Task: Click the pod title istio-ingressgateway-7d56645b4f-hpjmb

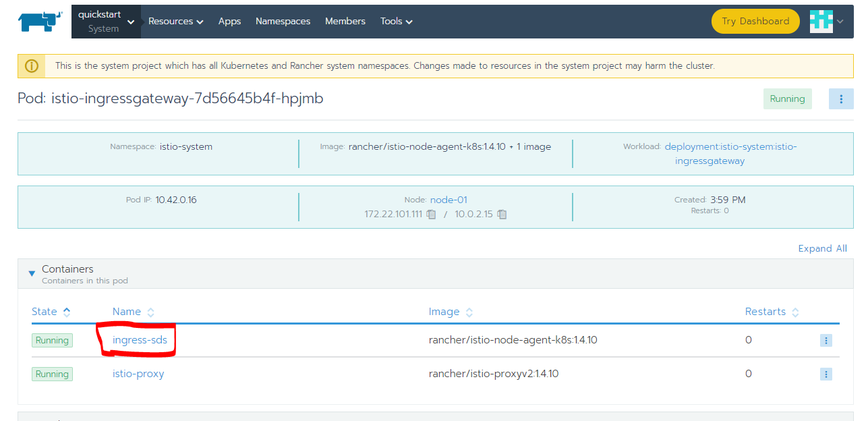Action: click(x=187, y=99)
